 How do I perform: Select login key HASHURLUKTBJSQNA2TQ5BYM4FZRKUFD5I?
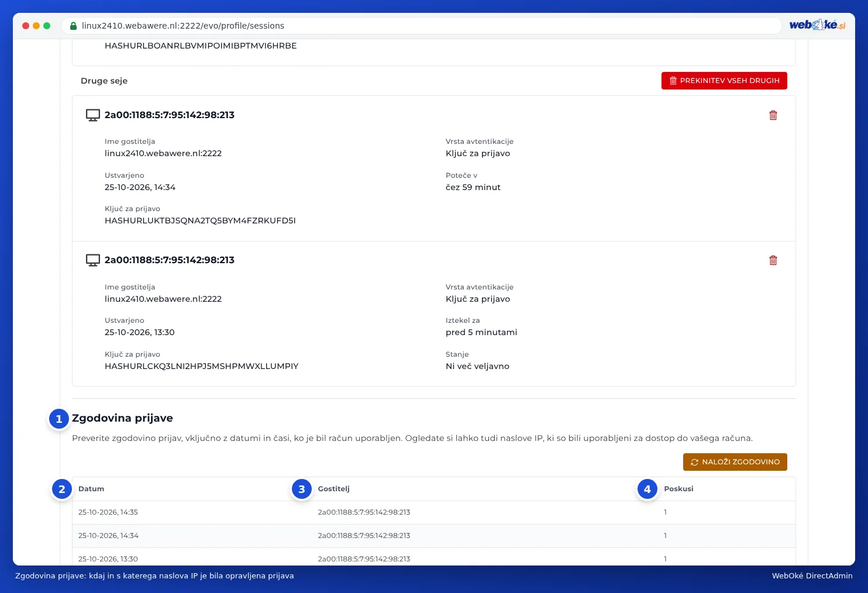(x=200, y=220)
